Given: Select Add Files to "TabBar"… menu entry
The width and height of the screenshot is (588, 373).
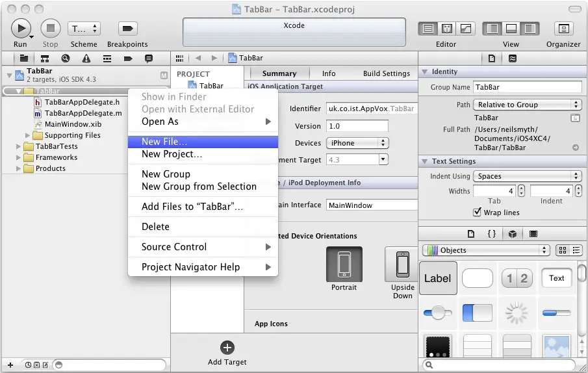Looking at the screenshot, I should point(192,207).
